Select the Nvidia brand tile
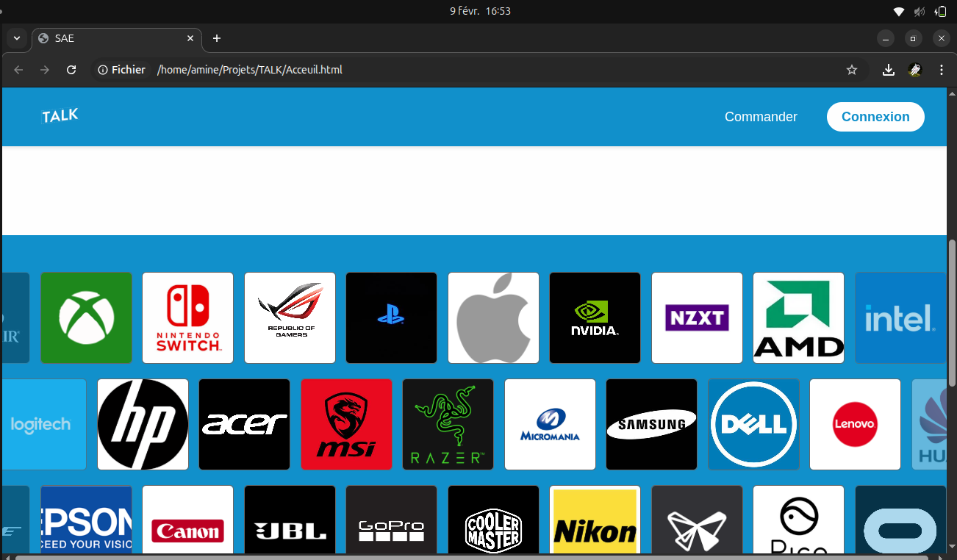Image resolution: width=957 pixels, height=560 pixels. 595,317
